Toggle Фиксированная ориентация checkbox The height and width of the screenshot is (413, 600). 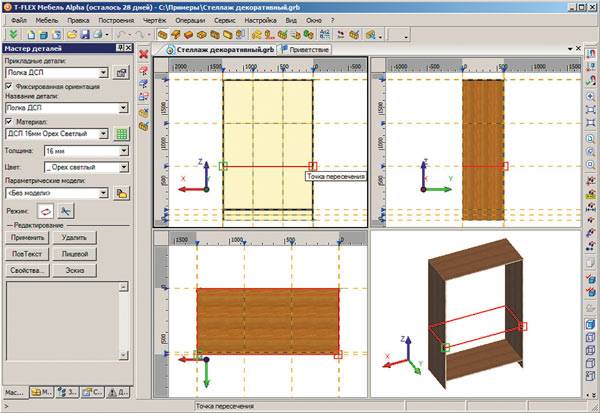coord(9,86)
